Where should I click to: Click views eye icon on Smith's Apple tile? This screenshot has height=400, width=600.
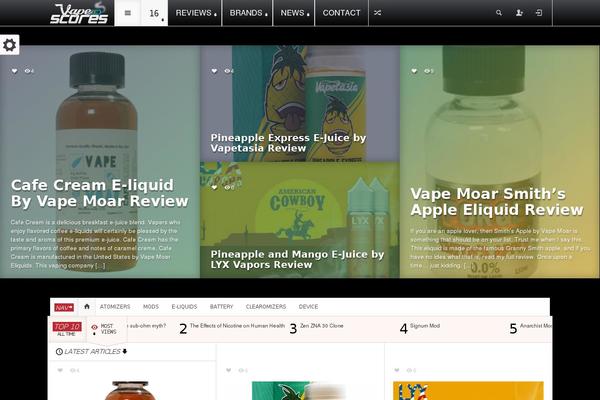pos(427,71)
